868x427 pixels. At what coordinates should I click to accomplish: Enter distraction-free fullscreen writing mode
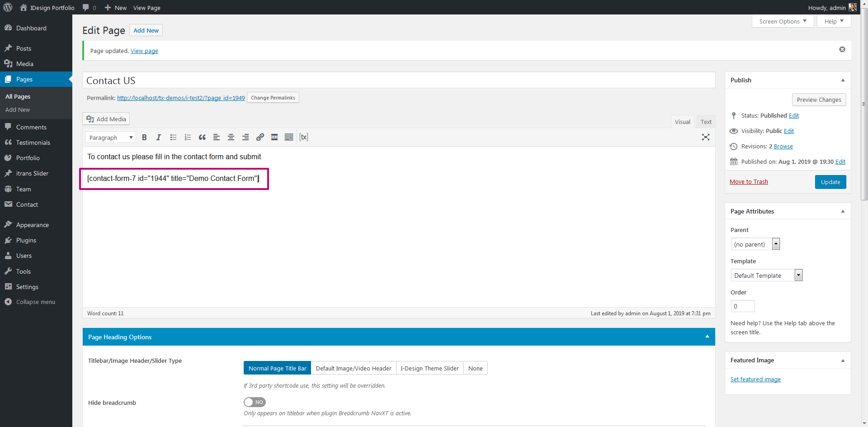pos(705,138)
